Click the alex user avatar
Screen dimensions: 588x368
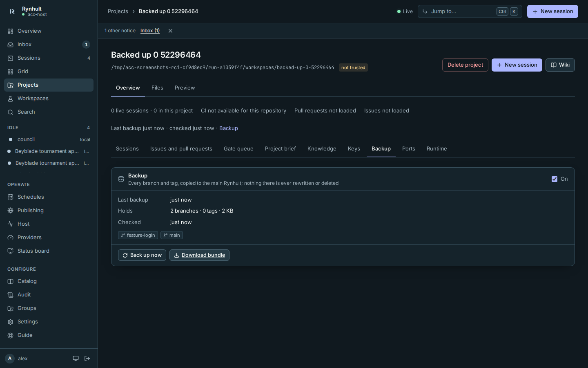(10, 359)
